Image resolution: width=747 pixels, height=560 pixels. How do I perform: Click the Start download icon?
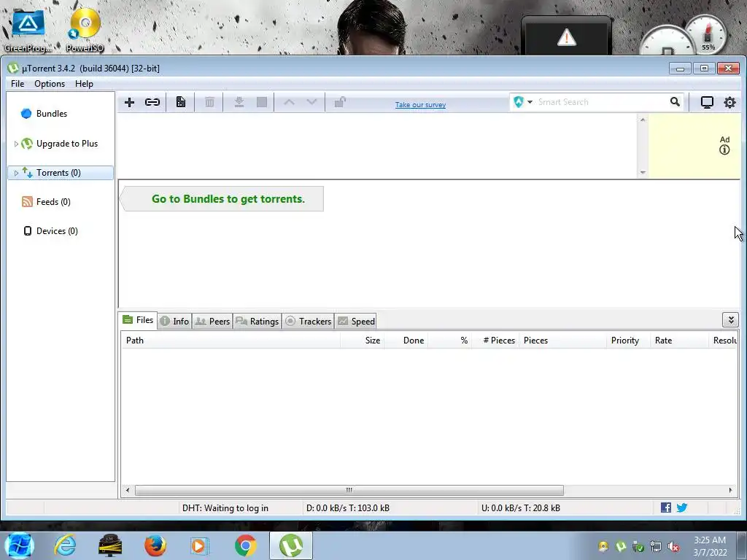(239, 102)
